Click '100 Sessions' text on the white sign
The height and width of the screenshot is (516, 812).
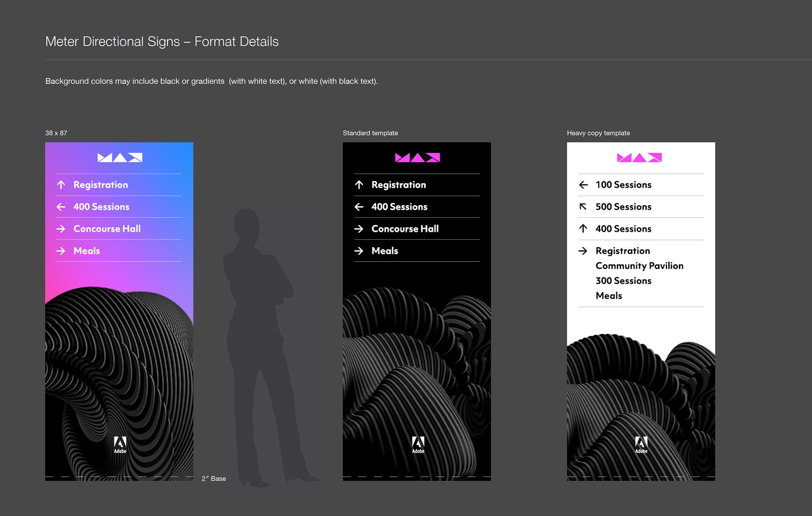[x=623, y=185]
